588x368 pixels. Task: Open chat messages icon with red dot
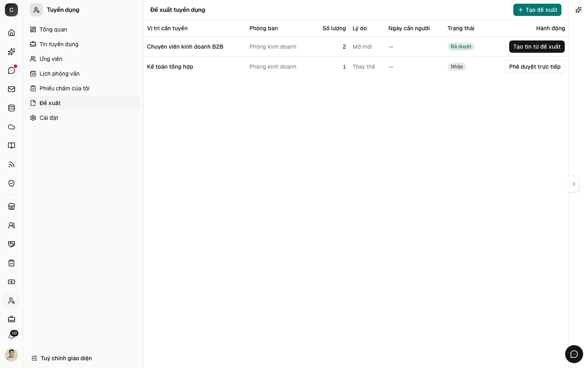point(11,70)
